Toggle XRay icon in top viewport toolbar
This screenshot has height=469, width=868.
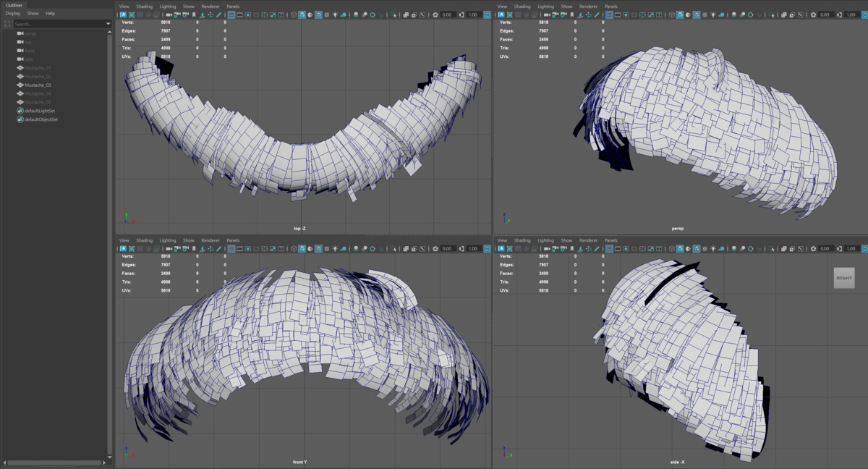(404, 14)
